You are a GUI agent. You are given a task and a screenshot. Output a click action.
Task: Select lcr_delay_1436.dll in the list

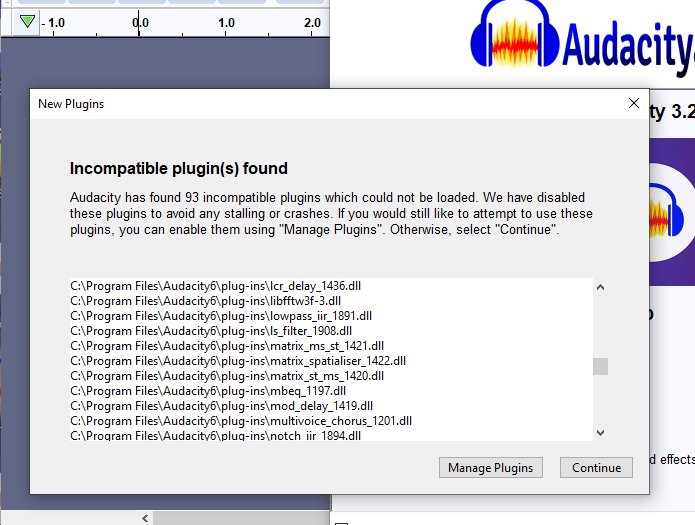coord(217,286)
